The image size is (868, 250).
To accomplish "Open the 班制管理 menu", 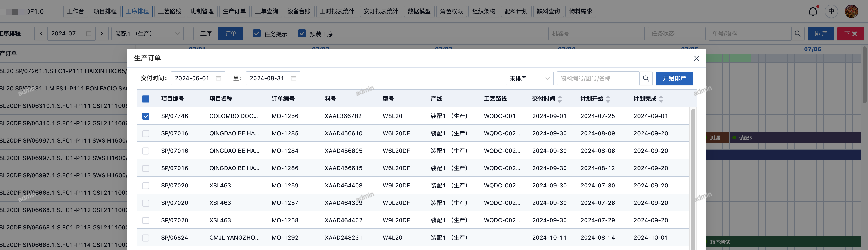I will click(x=202, y=11).
